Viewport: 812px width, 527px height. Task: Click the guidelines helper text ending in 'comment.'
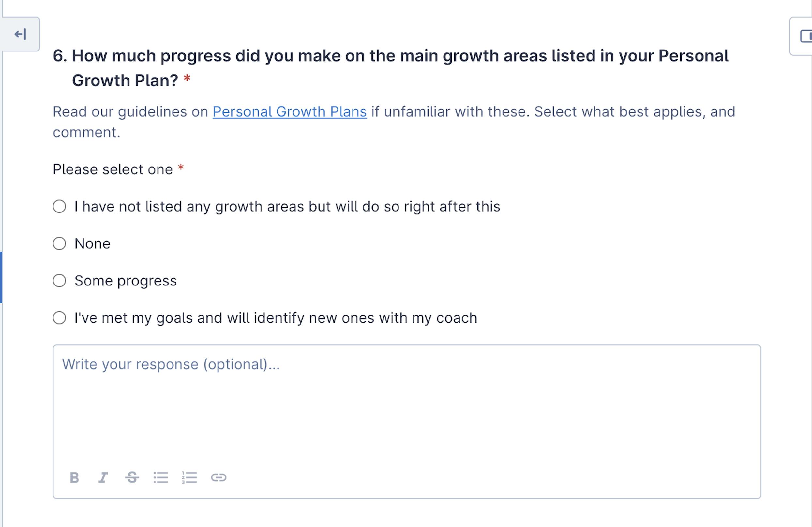86,132
